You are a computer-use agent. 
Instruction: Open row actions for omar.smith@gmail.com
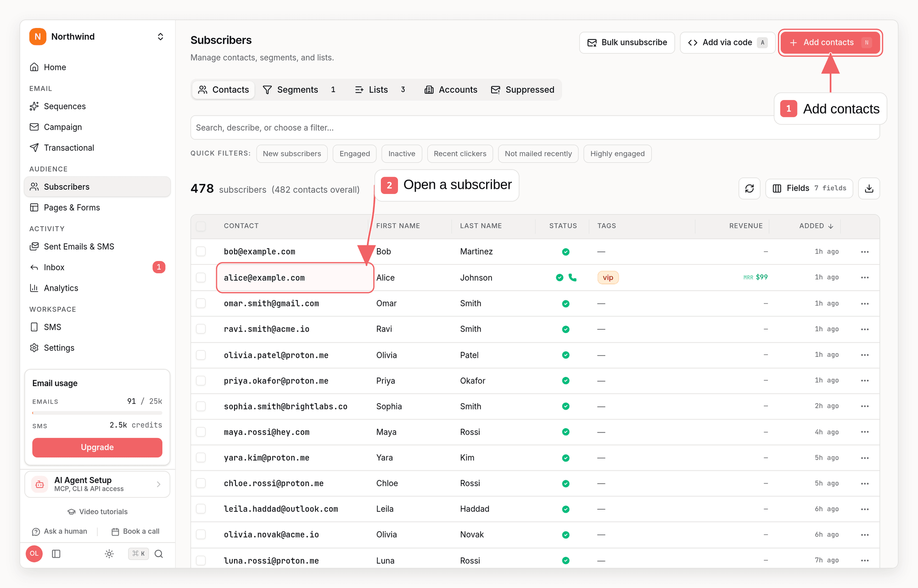click(x=865, y=304)
